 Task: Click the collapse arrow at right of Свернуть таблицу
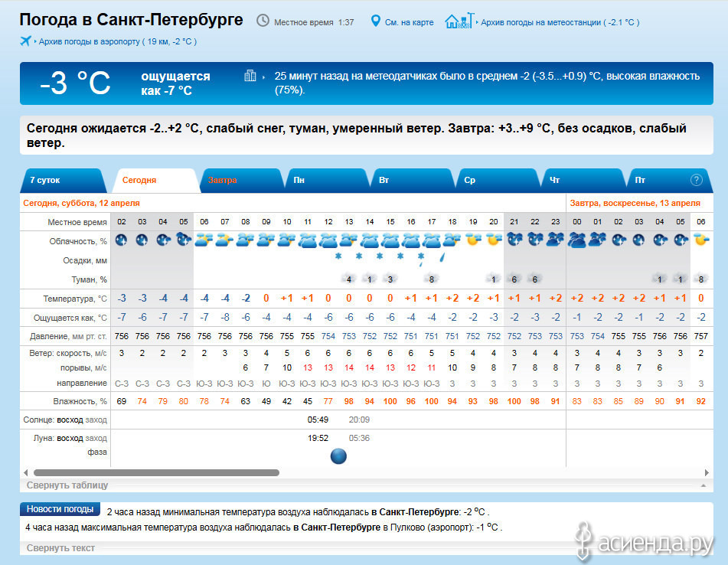704,485
